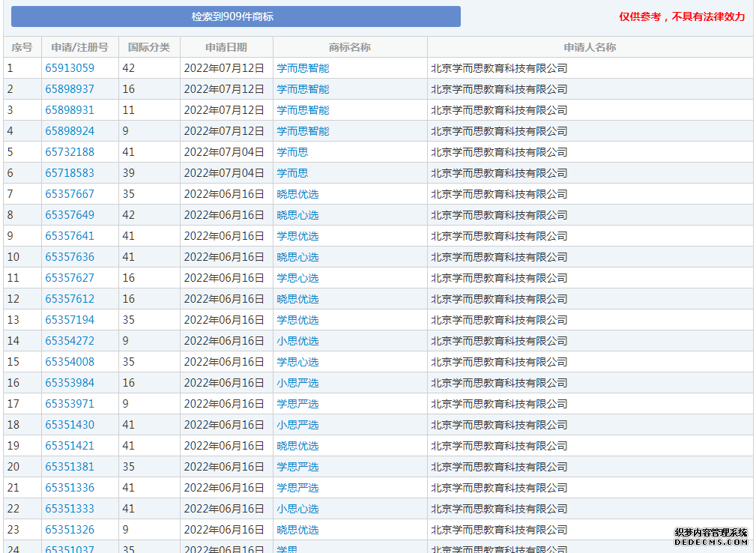
Task: Open trademark 学而思 in row 5
Action: pyautogui.click(x=292, y=152)
